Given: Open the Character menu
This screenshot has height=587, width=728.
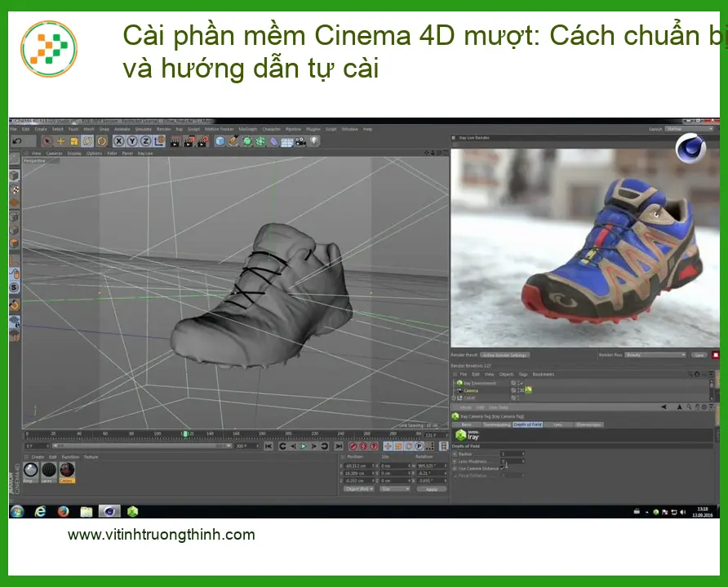Looking at the screenshot, I should pos(272,129).
